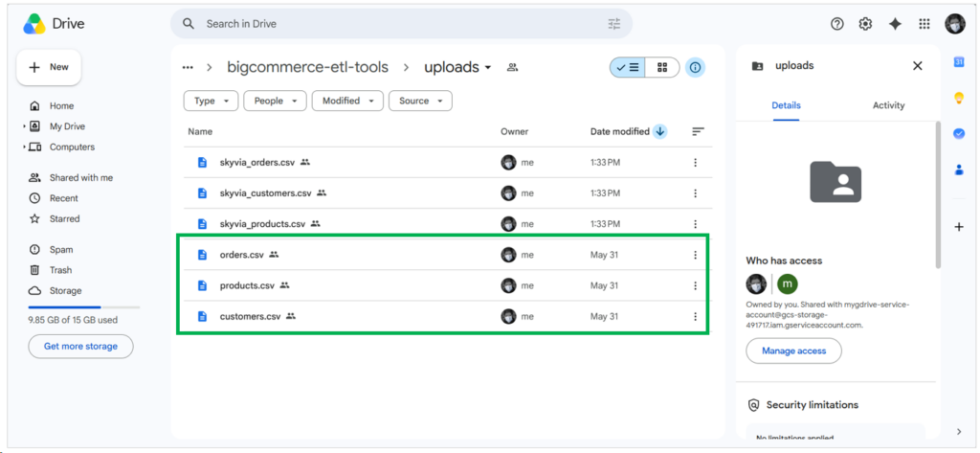Close the uploads details panel
Image resolution: width=980 pixels, height=453 pixels.
[x=918, y=66]
